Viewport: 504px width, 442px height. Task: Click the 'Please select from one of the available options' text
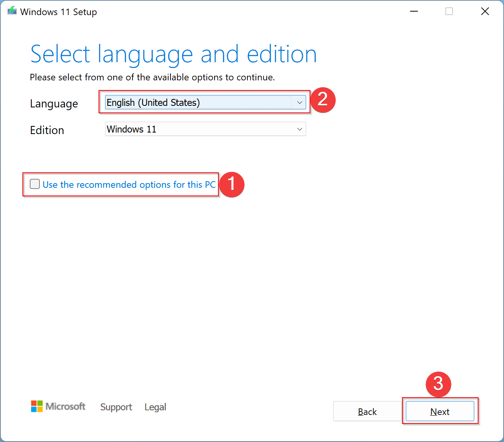(x=152, y=77)
